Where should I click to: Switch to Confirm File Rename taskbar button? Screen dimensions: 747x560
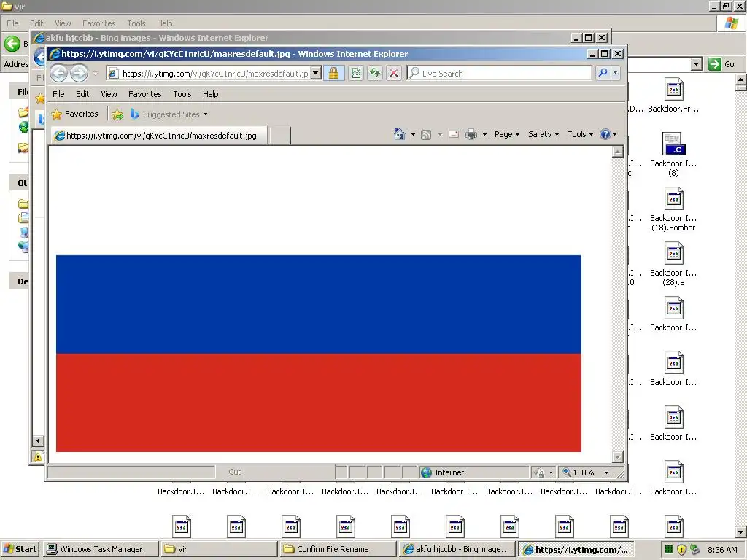tap(338, 549)
